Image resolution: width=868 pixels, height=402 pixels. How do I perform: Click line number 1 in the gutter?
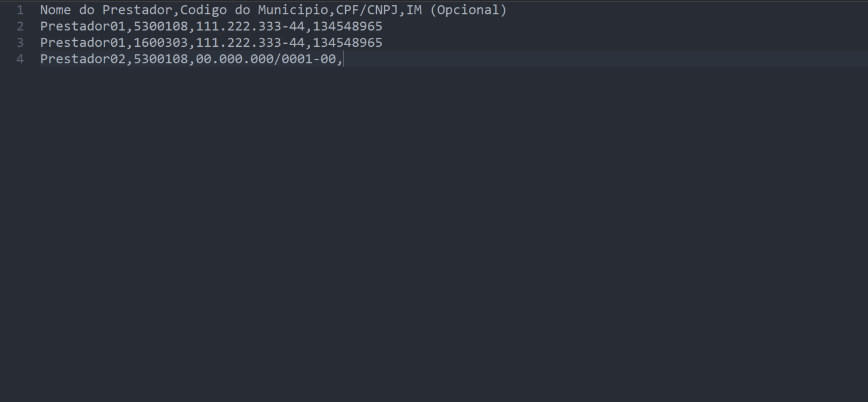20,10
